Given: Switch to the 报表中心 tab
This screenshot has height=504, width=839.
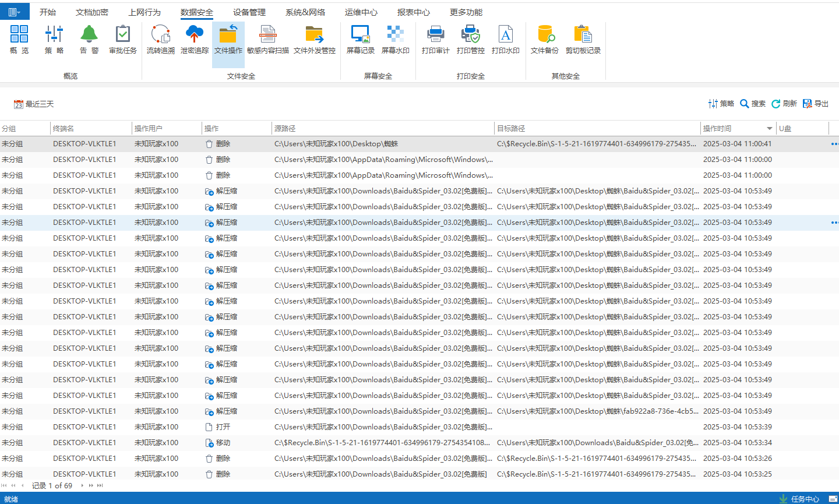Looking at the screenshot, I should [413, 12].
